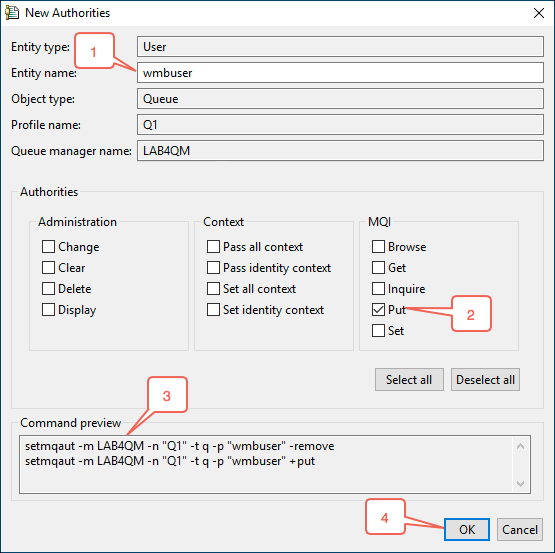The height and width of the screenshot is (553, 555).
Task: Click the New Authorities window title icon
Action: [12, 13]
